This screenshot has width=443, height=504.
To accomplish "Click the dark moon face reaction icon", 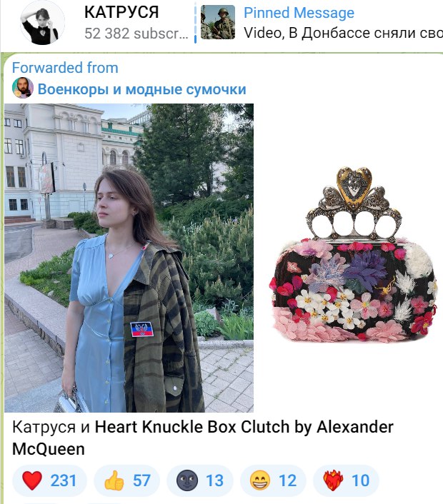I will click(x=187, y=480).
